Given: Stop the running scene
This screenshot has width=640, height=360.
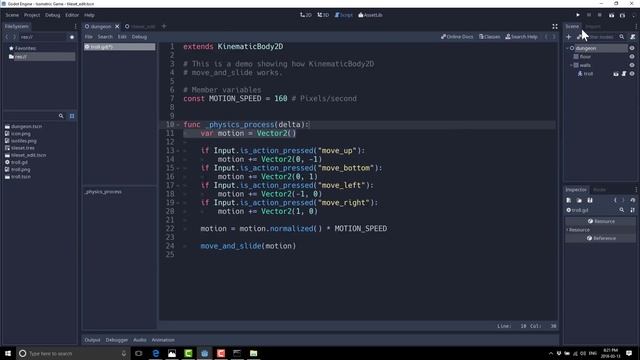Looking at the screenshot, I should [600, 15].
